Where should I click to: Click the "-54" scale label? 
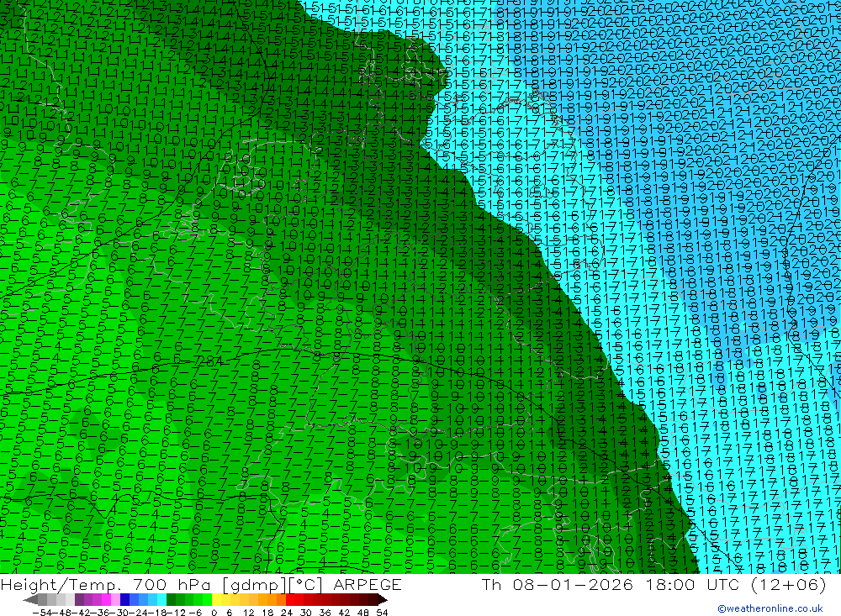(x=41, y=613)
